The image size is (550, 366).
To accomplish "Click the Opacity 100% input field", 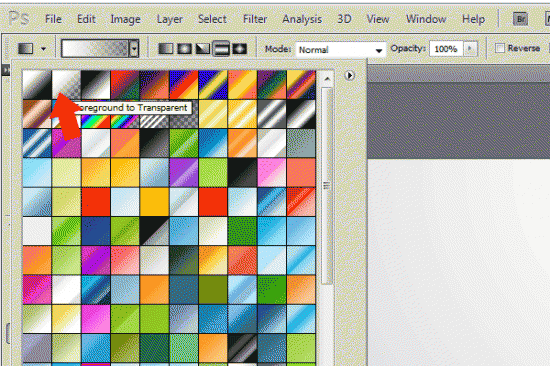I will click(x=446, y=49).
